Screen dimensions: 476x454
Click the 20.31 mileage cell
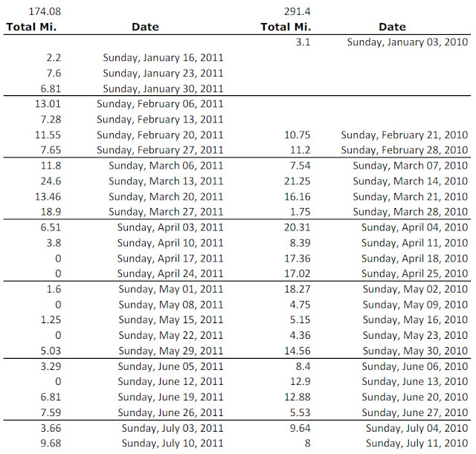point(297,227)
